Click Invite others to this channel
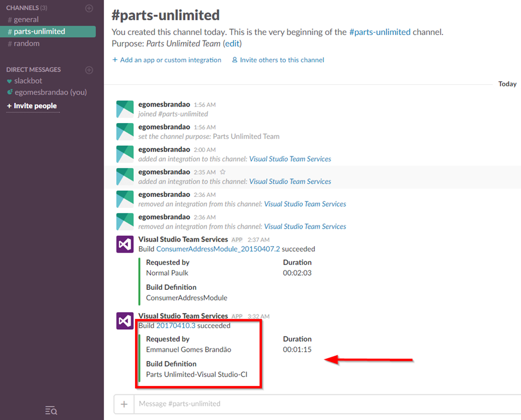 coord(282,60)
